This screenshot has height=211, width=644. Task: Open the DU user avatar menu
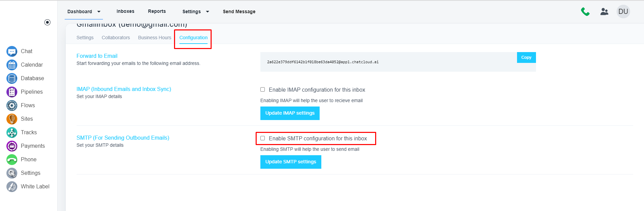point(623,11)
